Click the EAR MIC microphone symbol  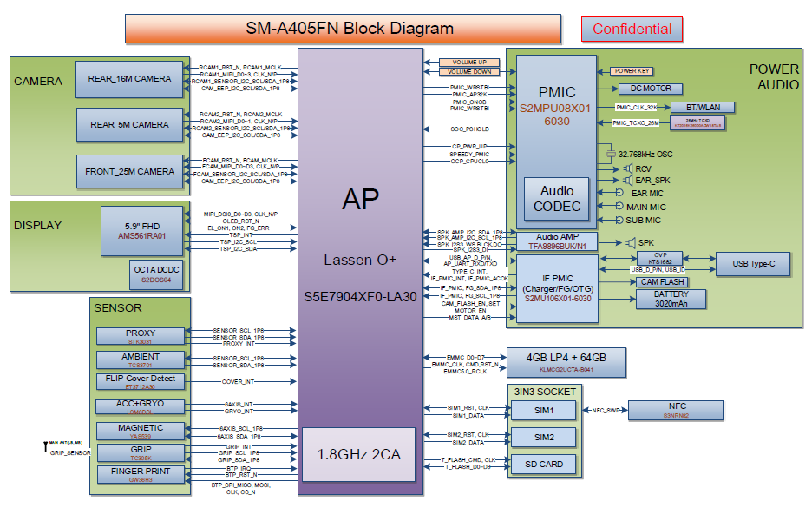[x=619, y=192]
